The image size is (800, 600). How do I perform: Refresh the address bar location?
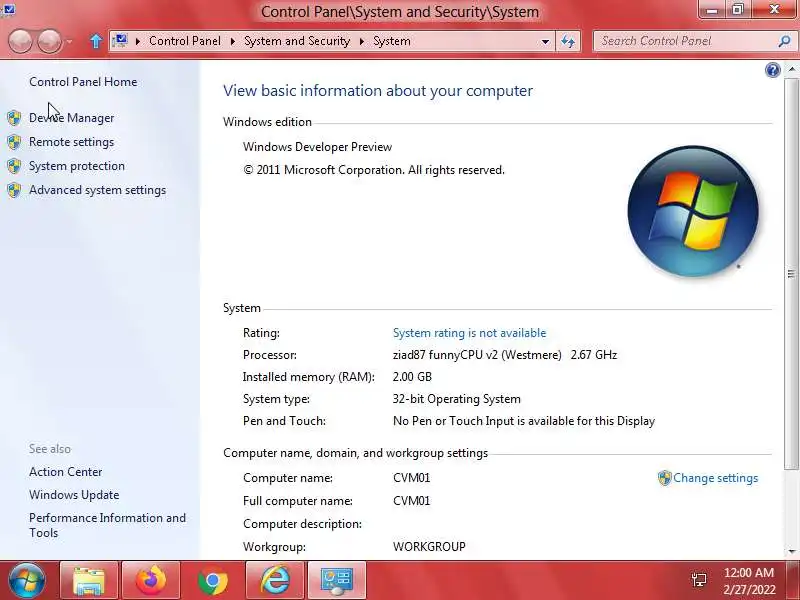click(x=568, y=41)
